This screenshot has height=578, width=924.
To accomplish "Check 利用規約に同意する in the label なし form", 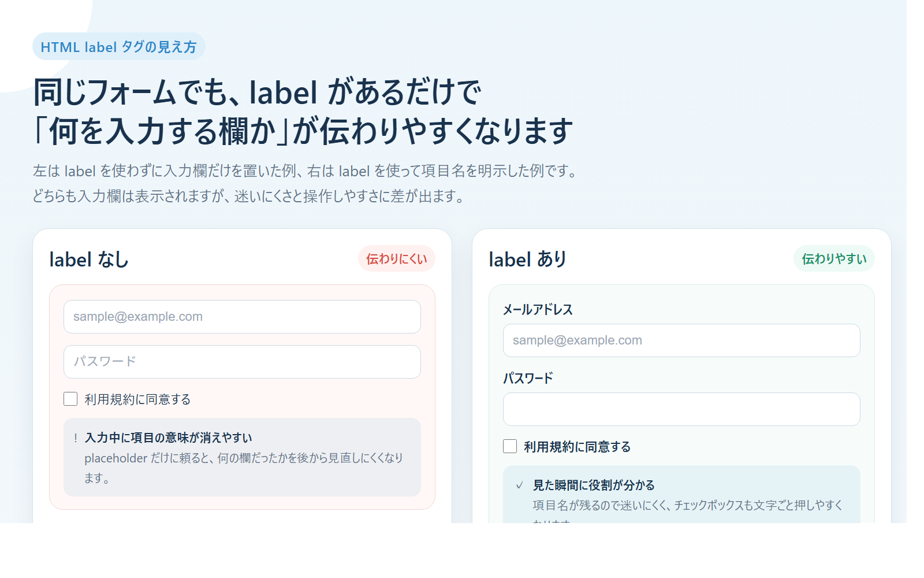I will pyautogui.click(x=70, y=399).
